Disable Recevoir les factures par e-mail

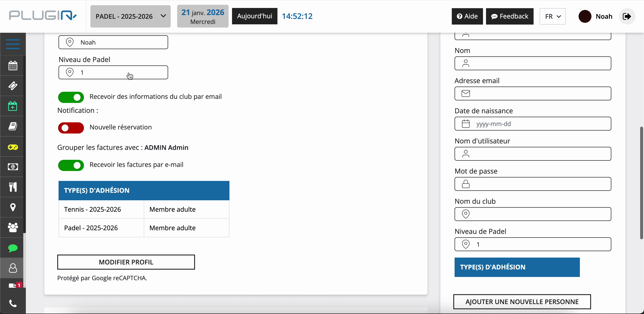[71, 165]
